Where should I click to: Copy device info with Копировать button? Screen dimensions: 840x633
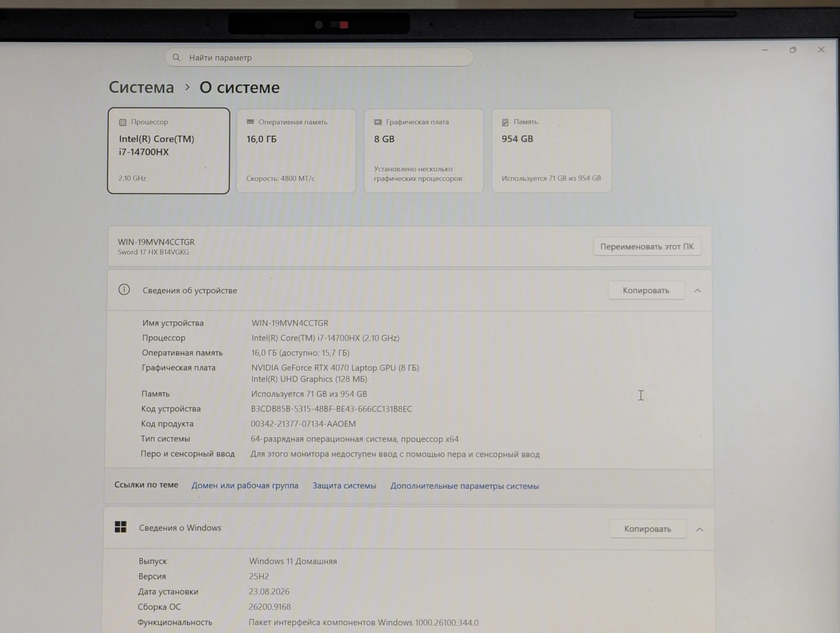tap(646, 290)
